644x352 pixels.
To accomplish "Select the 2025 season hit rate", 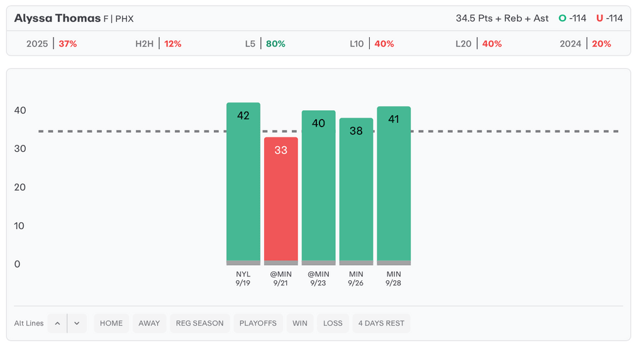I will click(51, 44).
